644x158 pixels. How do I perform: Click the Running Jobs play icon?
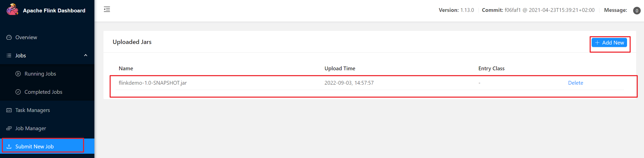tap(18, 74)
